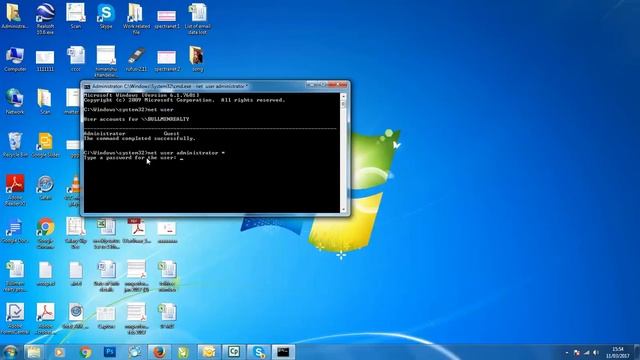Open the Captivate taskbar icon

coord(233,352)
